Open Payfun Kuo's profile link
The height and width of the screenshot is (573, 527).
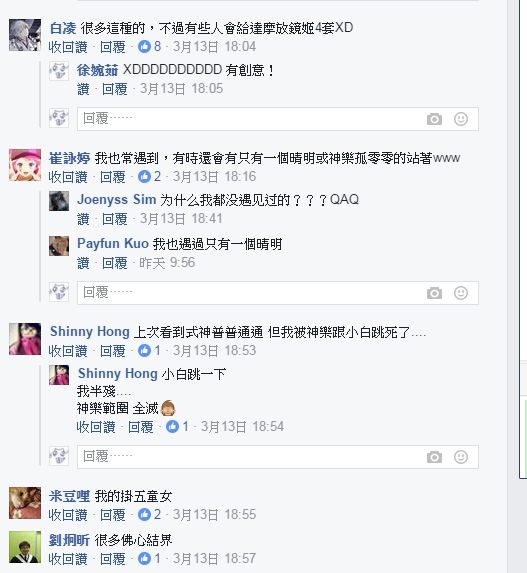(x=113, y=243)
